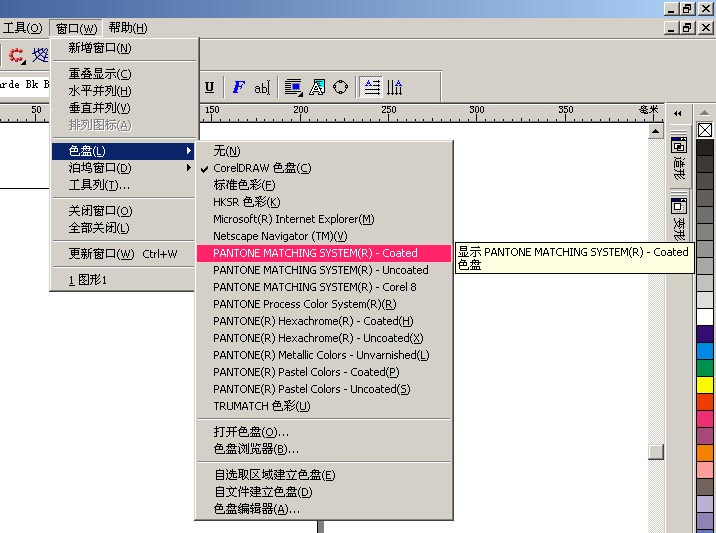Enable PANTONE MATCHING SYSTEM(R) - Uncoated palette

point(324,270)
